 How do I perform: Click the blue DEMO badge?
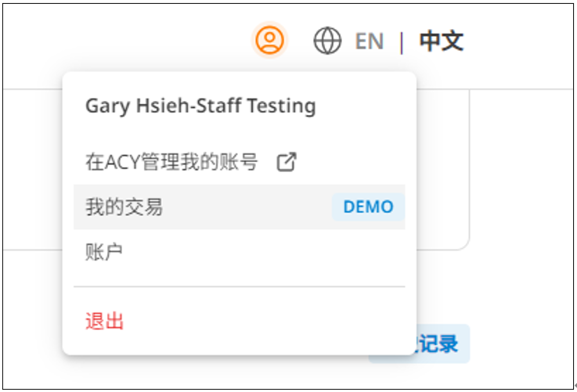click(x=368, y=207)
